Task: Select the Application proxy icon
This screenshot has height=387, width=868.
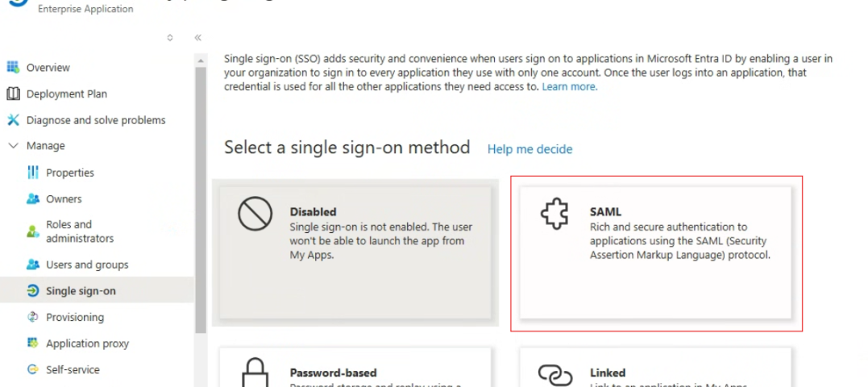Action: [33, 343]
